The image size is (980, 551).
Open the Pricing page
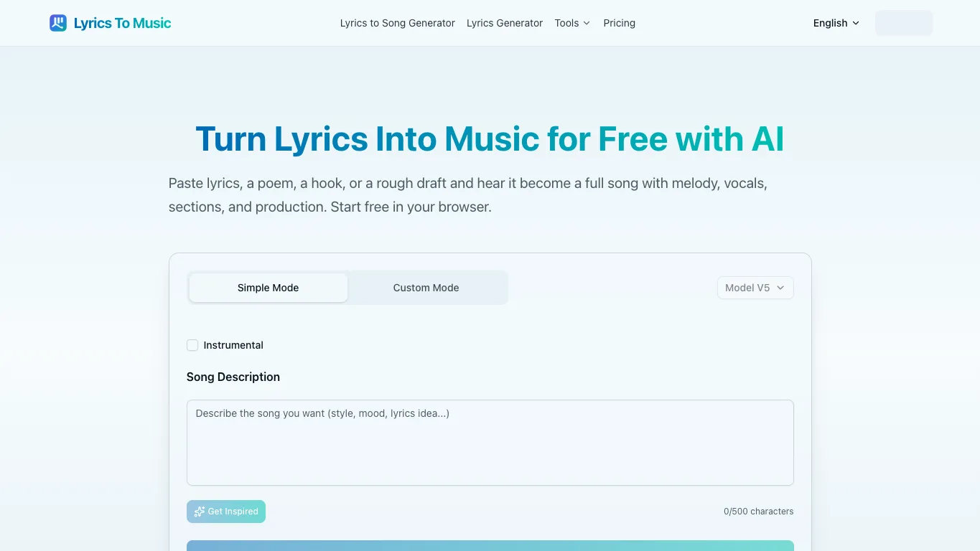pos(619,23)
